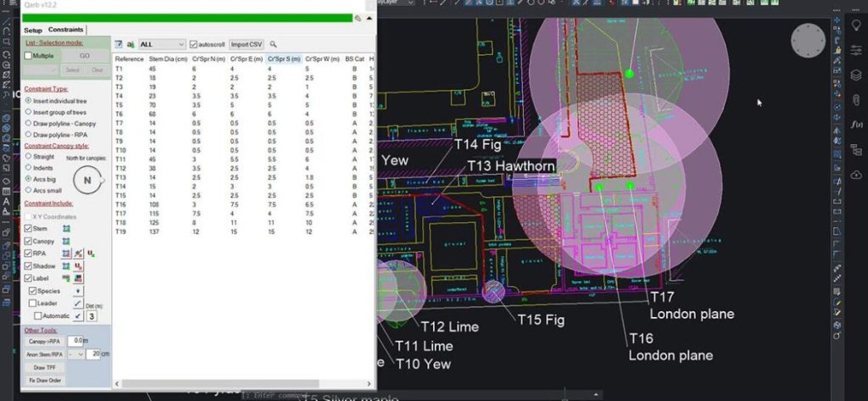Collapse panel with the up-arrow at top right
The height and width of the screenshot is (401, 868).
(x=370, y=19)
